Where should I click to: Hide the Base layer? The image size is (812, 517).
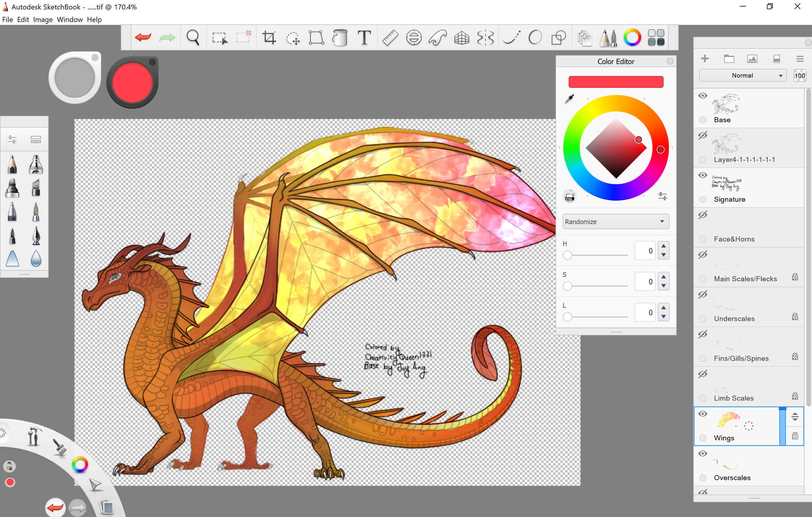(x=703, y=96)
